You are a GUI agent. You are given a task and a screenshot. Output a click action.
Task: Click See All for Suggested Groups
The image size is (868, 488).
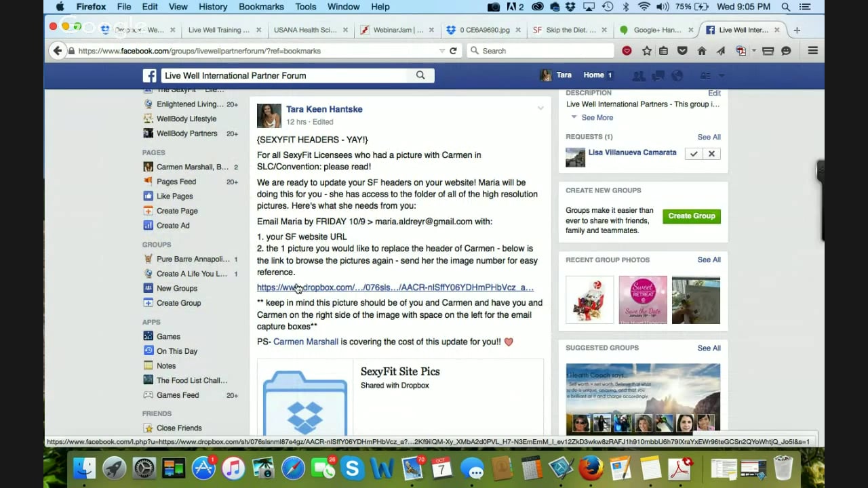pyautogui.click(x=709, y=348)
